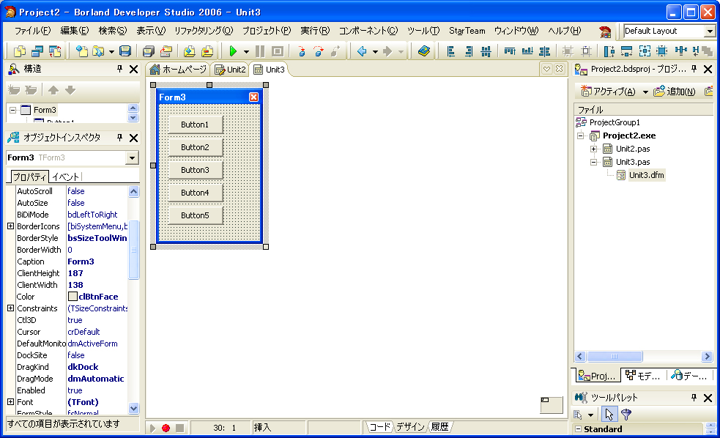
Task: Click Align Bottoms toolbar icon
Action: click(x=527, y=51)
